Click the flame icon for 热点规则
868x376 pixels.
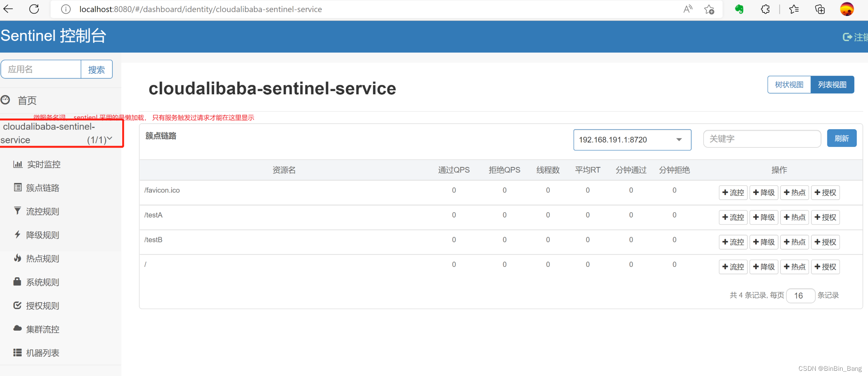coord(17,258)
